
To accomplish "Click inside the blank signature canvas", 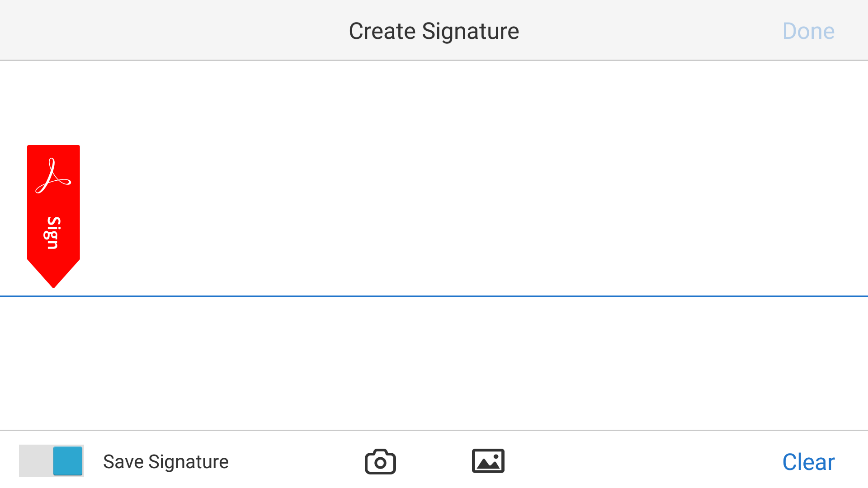I will pos(434,181).
